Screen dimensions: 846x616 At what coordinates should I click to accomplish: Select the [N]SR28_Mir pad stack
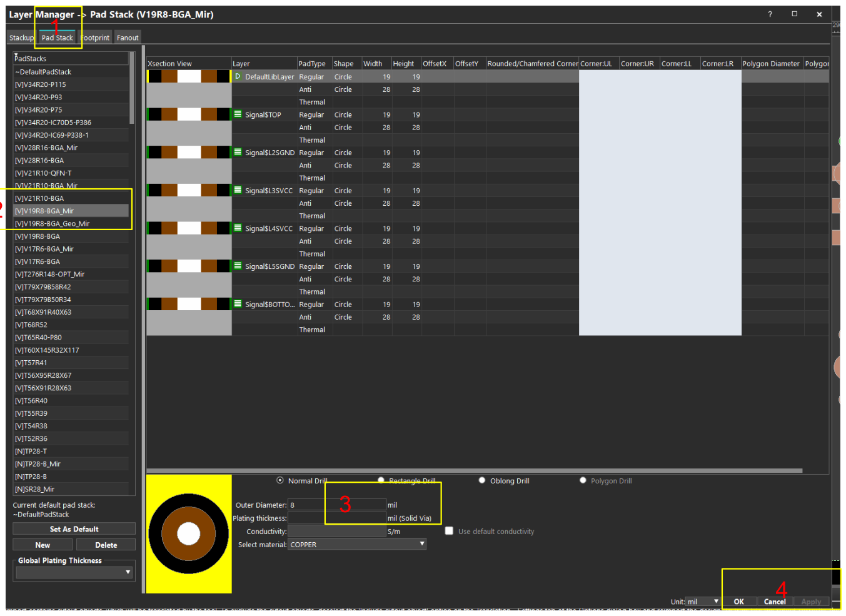pyautogui.click(x=71, y=489)
